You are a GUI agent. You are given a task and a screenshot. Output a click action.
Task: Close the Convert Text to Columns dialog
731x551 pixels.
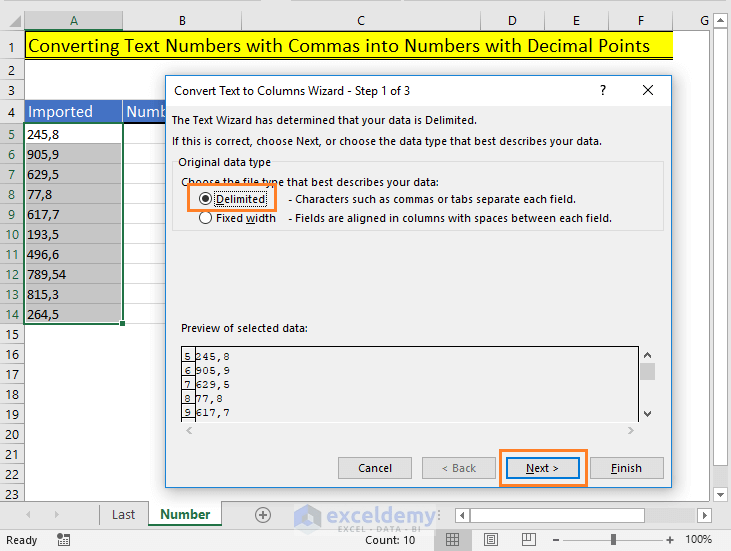coord(648,90)
